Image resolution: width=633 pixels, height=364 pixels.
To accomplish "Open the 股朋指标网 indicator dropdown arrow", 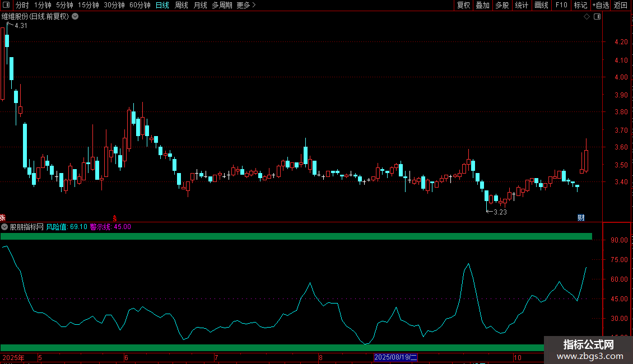I will tap(5, 227).
